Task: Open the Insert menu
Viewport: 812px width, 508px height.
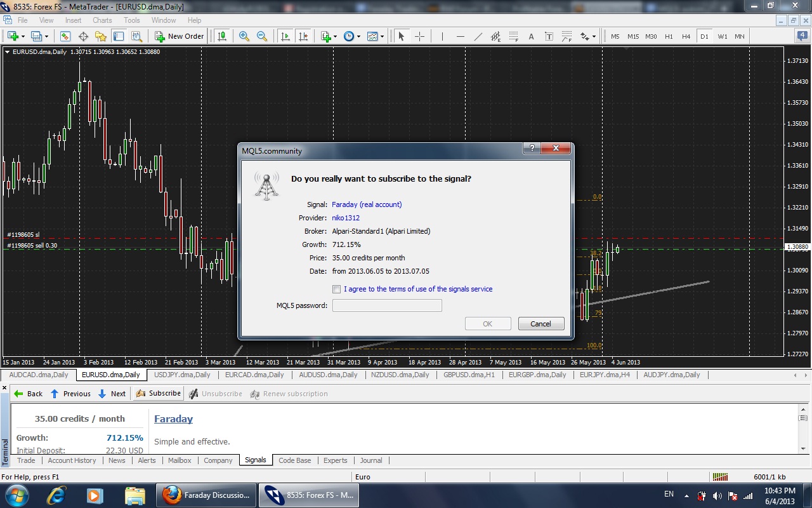Action: 73,20
